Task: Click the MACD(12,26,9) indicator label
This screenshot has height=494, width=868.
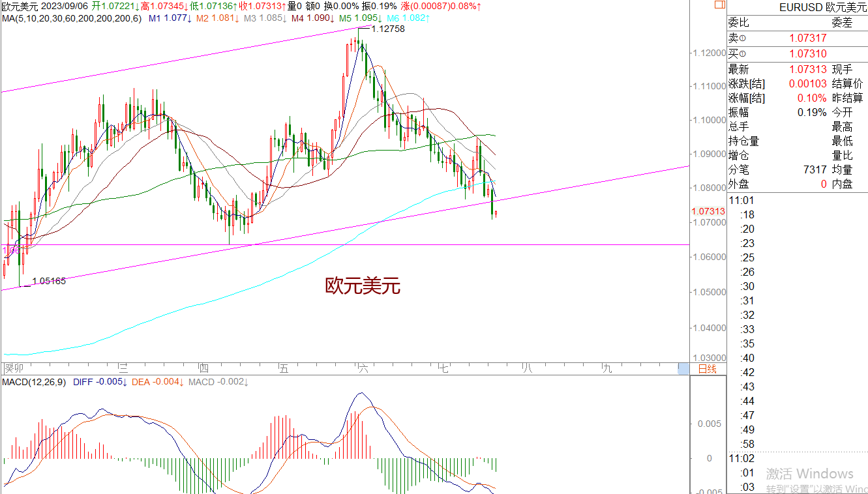Action: 34,381
